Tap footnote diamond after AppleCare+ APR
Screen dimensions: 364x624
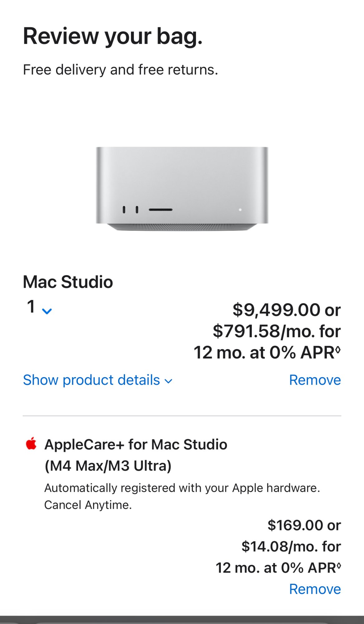point(339,564)
